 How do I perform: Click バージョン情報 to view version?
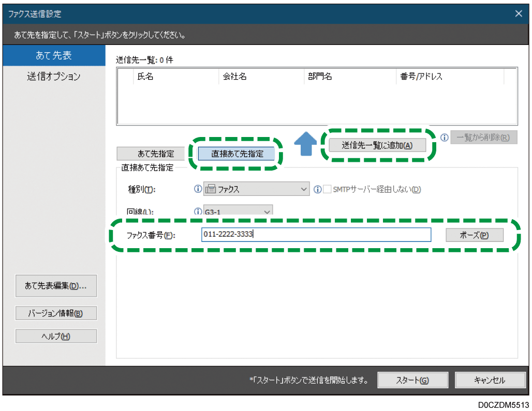click(56, 313)
